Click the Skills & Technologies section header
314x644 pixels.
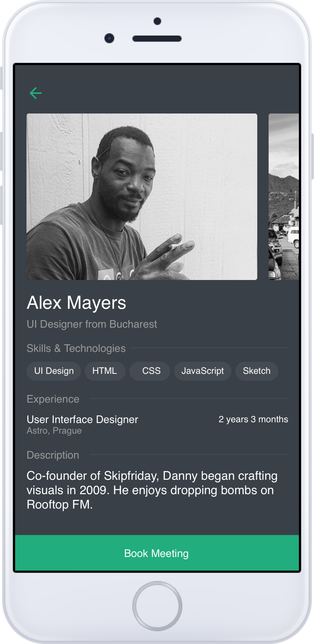pyautogui.click(x=76, y=348)
